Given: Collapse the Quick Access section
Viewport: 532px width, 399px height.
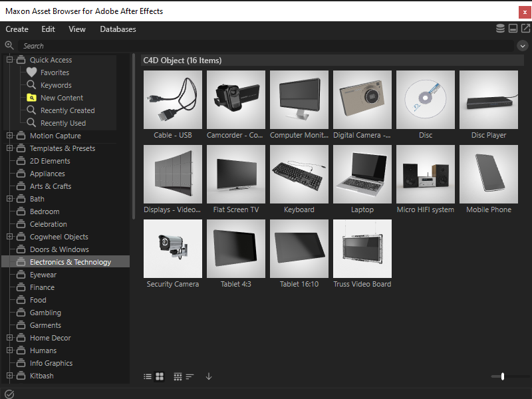Looking at the screenshot, I should pyautogui.click(x=9, y=59).
